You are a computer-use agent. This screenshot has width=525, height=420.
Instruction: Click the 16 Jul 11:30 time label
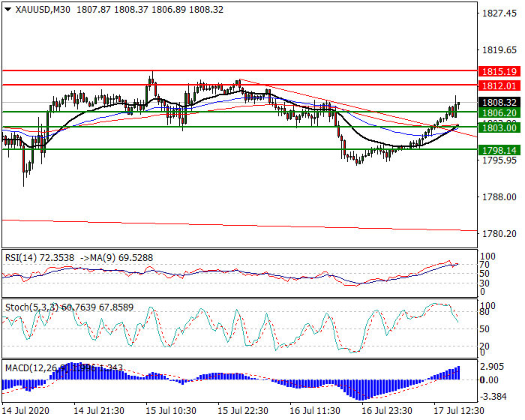click(315, 410)
